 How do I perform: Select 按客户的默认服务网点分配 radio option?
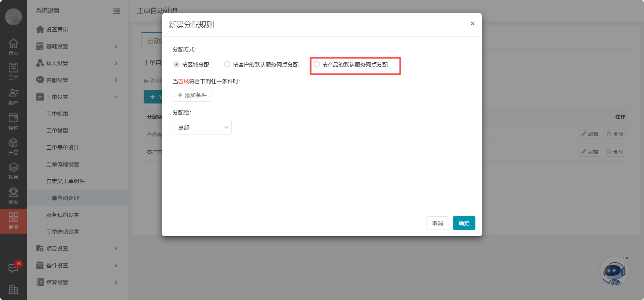click(228, 64)
